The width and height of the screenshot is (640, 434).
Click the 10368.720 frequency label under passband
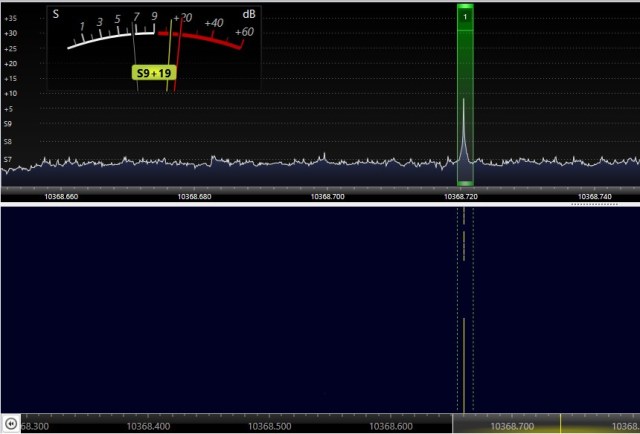[462, 197]
